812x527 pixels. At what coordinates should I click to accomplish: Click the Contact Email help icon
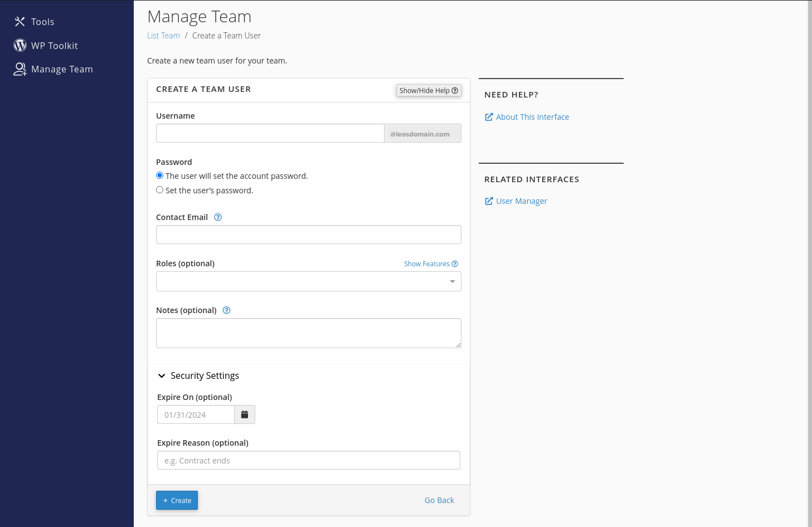218,217
